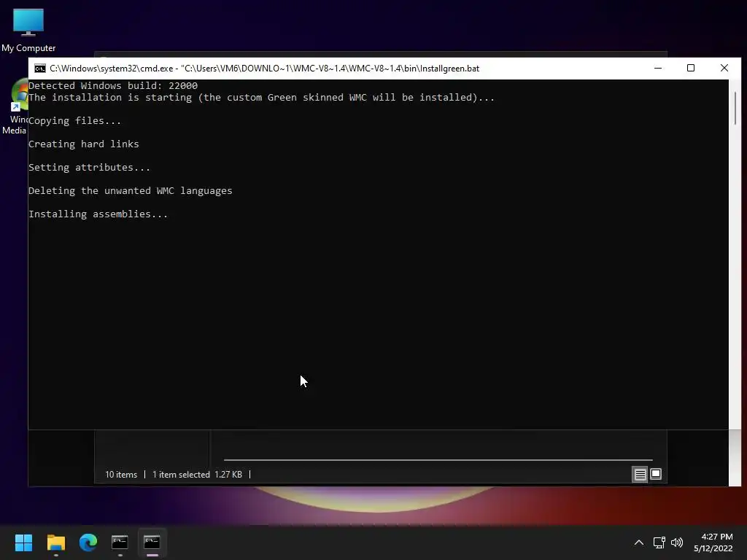This screenshot has height=560, width=747.
Task: Minimize the Command Prompt window
Action: pyautogui.click(x=658, y=68)
